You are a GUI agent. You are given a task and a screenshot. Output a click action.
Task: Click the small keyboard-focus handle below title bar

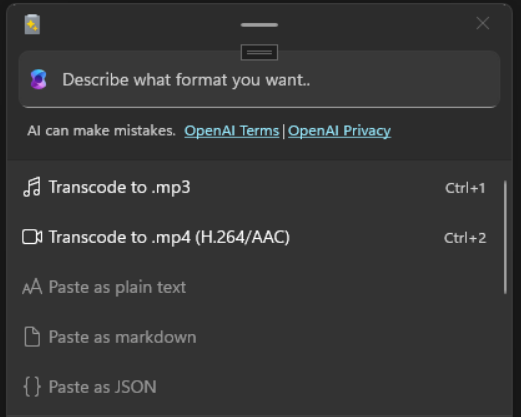(x=259, y=52)
